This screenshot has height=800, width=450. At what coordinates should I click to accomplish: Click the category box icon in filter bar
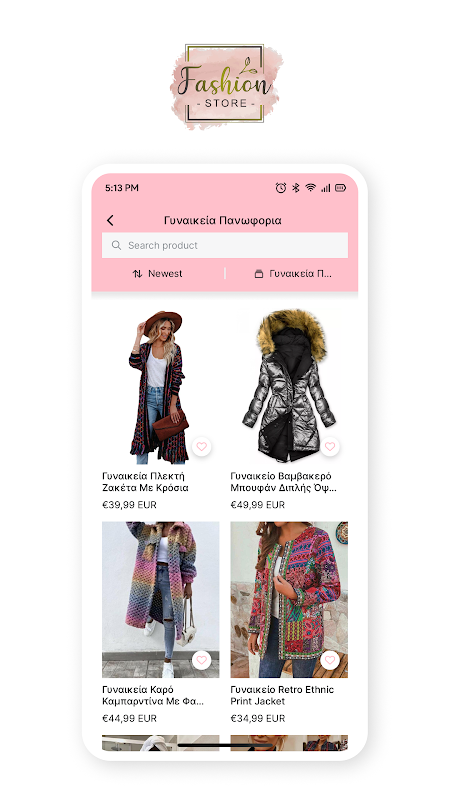pyautogui.click(x=259, y=274)
